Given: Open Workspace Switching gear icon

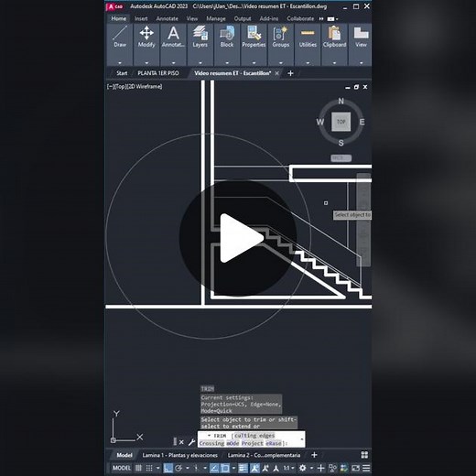Looking at the screenshot, I should pos(303,468).
